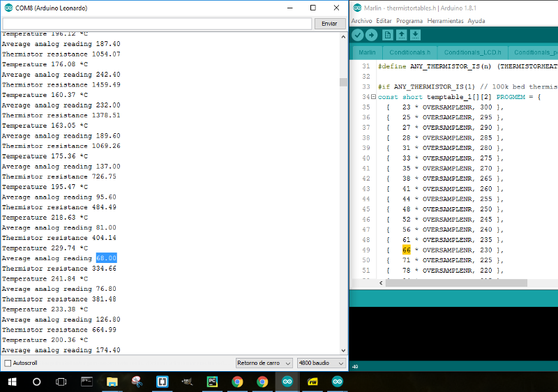
Task: Open the paint tool taskbar icon
Action: 137,382
